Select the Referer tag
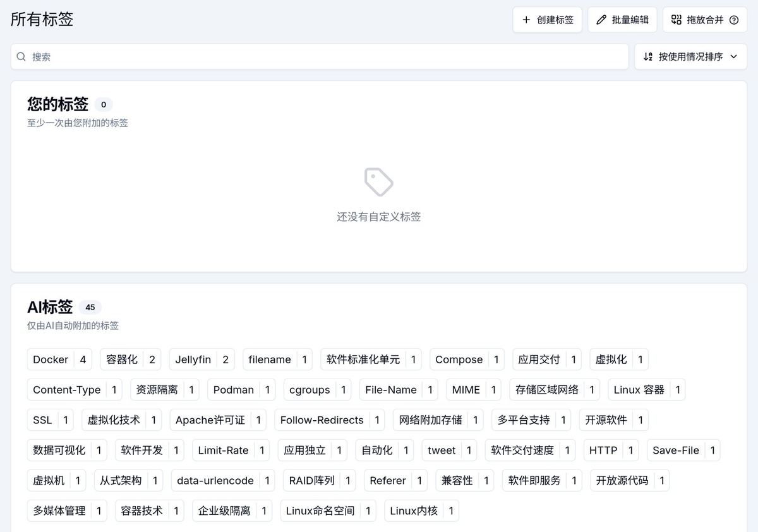 click(x=396, y=481)
